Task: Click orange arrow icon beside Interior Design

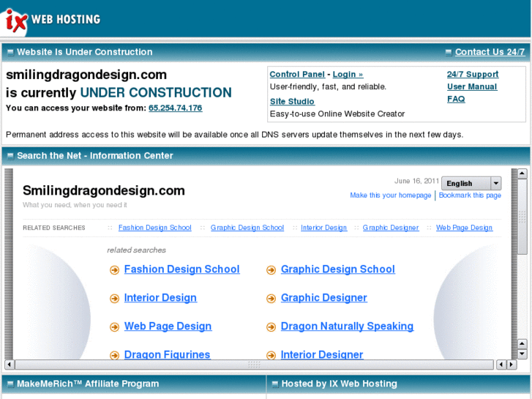Action: [114, 299]
